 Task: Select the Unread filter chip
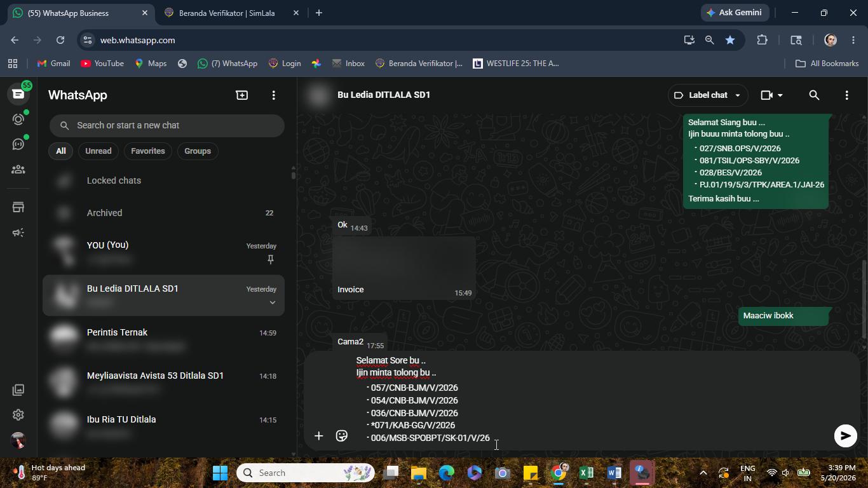tap(98, 151)
